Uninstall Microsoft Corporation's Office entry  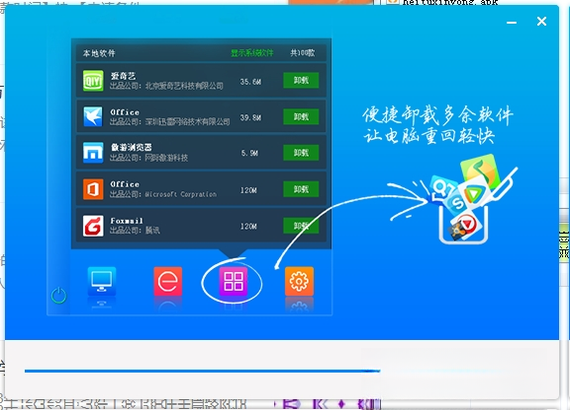point(301,189)
